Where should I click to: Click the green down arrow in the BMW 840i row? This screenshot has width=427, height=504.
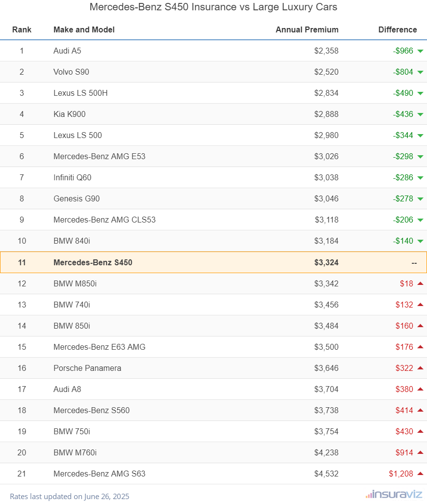(420, 241)
